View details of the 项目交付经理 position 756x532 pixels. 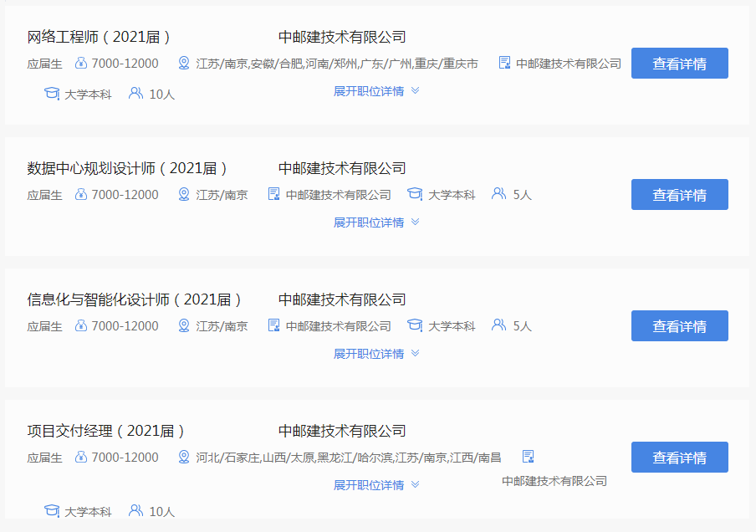[679, 458]
